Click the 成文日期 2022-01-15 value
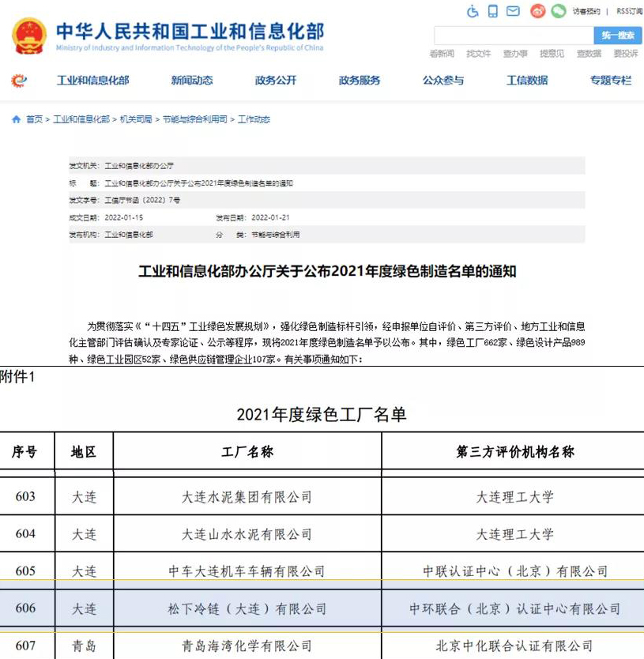The image size is (644, 659). 123,217
